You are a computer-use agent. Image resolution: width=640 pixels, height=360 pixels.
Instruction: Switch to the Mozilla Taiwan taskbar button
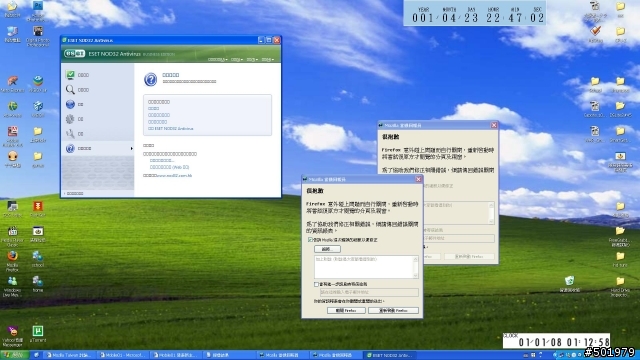tap(69, 355)
